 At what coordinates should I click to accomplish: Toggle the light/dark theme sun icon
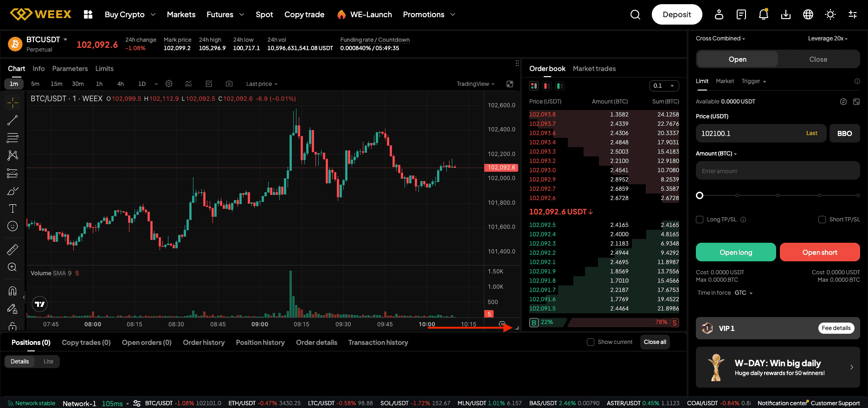pos(830,15)
